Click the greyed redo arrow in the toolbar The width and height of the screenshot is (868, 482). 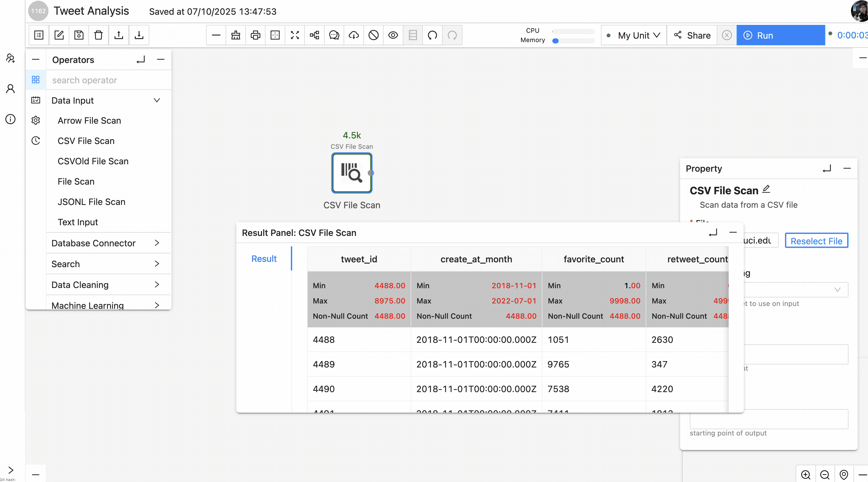[x=452, y=35]
